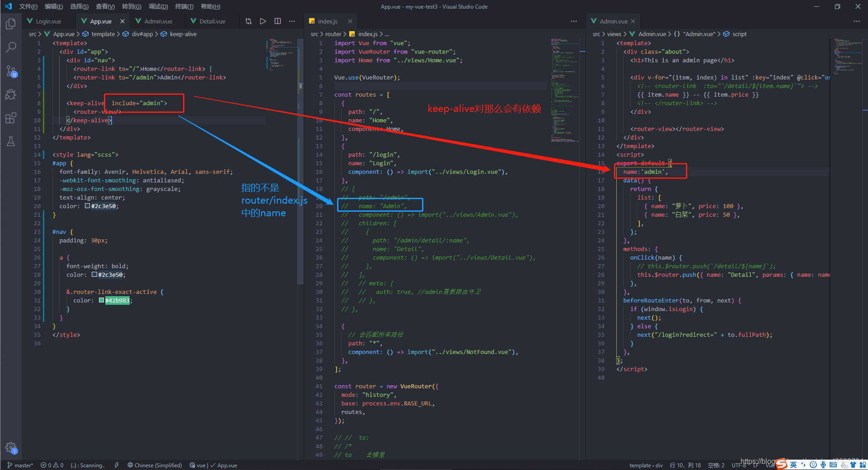Close the right Admin.vue tab
The image size is (868, 470).
(633, 21)
